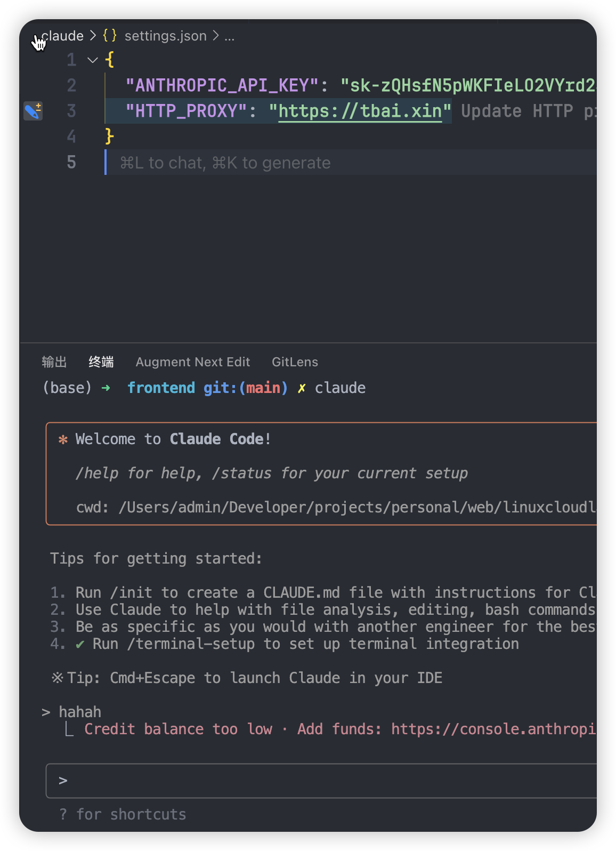Image resolution: width=616 pixels, height=851 pixels.
Task: Open the GitLens panel tab
Action: point(295,362)
